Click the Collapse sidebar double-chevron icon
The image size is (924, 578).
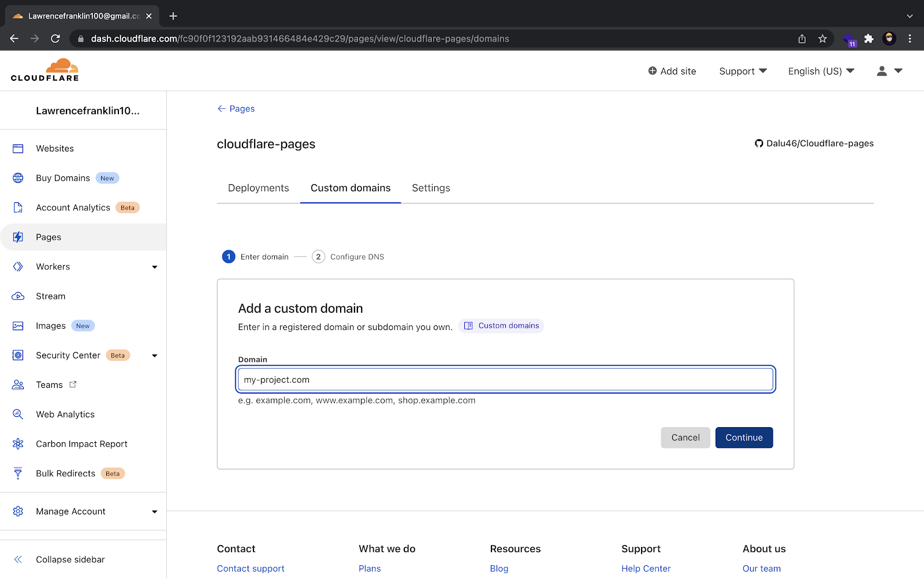18,560
